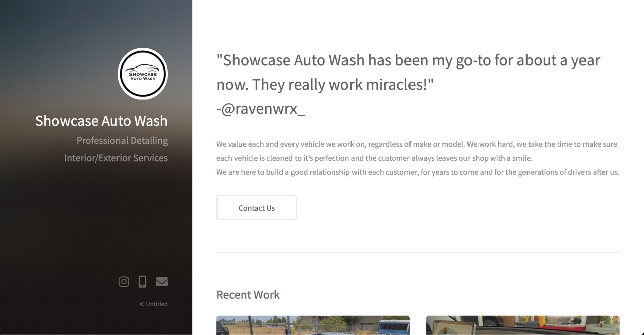Click the Recent Work heading
This screenshot has width=644, height=335.
[248, 295]
